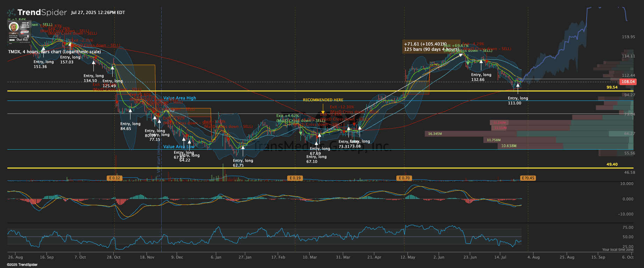Click the 31. Mar date label

(x=343, y=257)
